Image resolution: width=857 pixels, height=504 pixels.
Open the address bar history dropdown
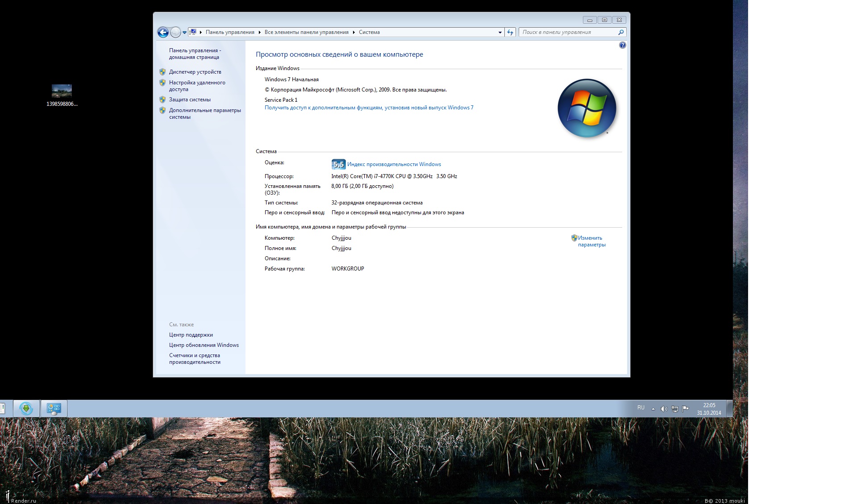click(x=500, y=32)
